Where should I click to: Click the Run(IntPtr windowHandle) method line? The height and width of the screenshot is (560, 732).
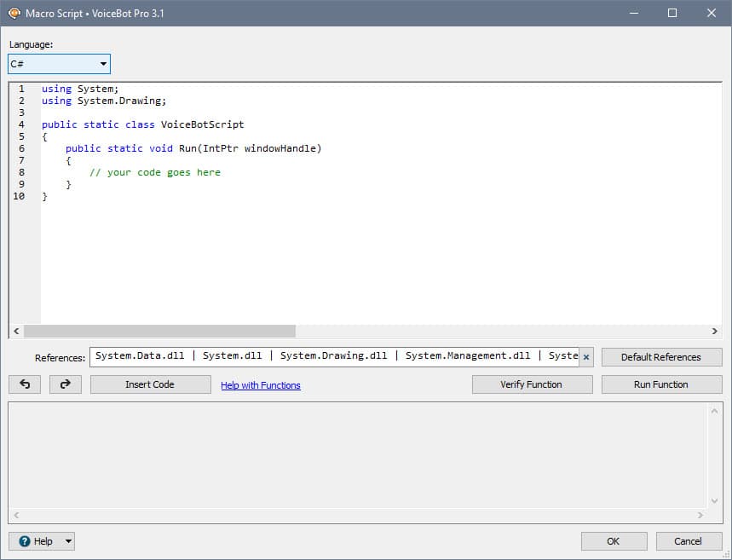coord(193,148)
